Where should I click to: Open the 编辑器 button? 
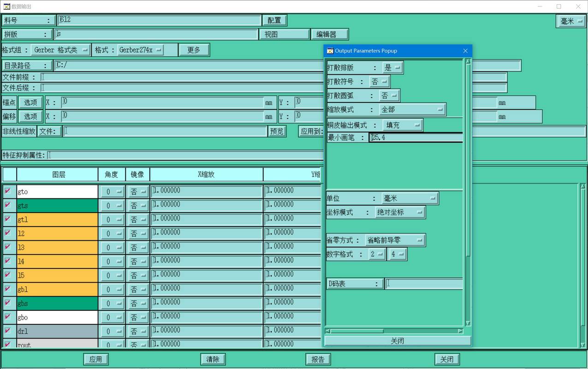pyautogui.click(x=329, y=34)
